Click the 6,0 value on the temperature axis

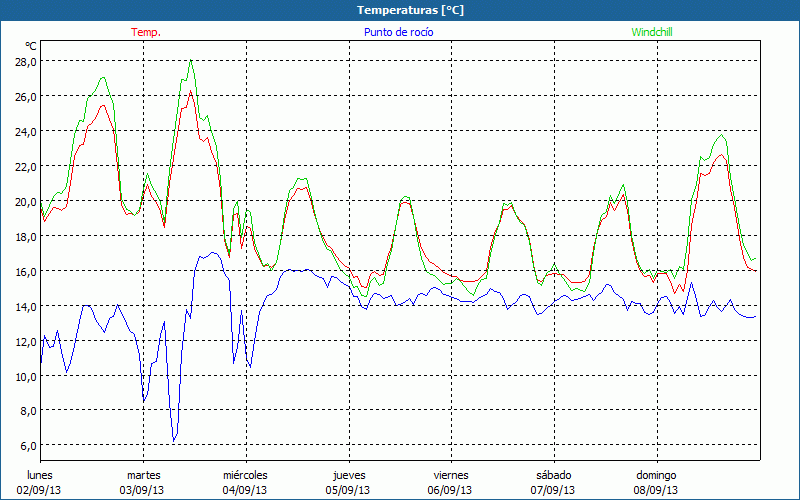pyautogui.click(x=27, y=445)
